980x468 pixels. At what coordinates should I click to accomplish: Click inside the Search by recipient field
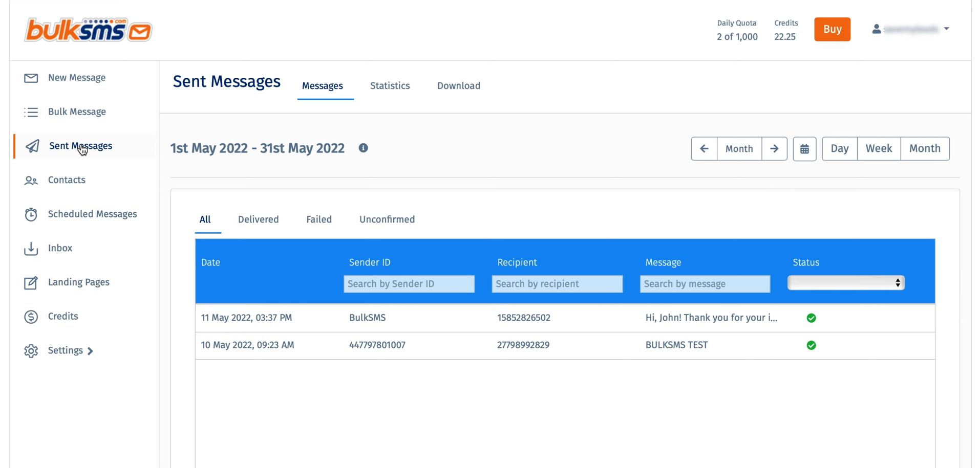(x=557, y=284)
